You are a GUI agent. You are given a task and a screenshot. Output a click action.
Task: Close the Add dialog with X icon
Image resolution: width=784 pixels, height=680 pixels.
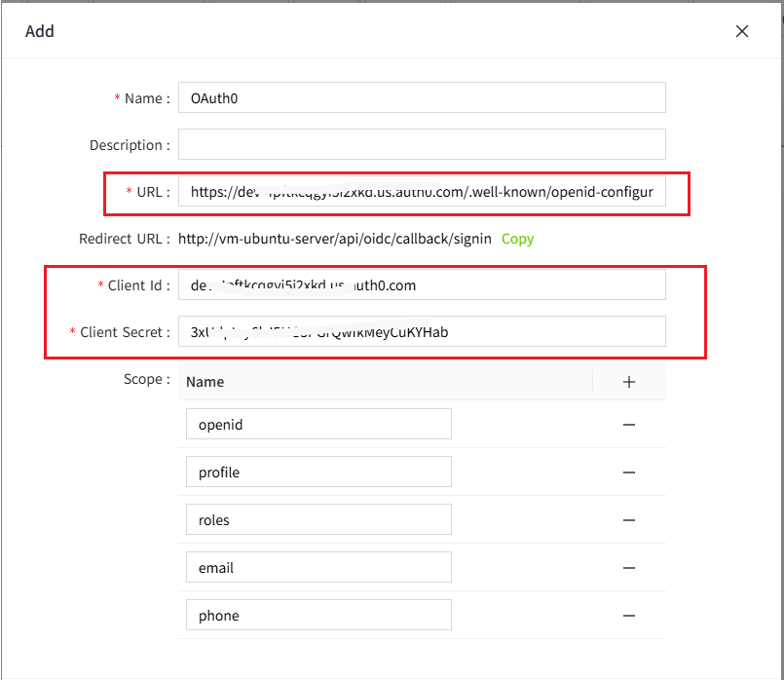[742, 31]
